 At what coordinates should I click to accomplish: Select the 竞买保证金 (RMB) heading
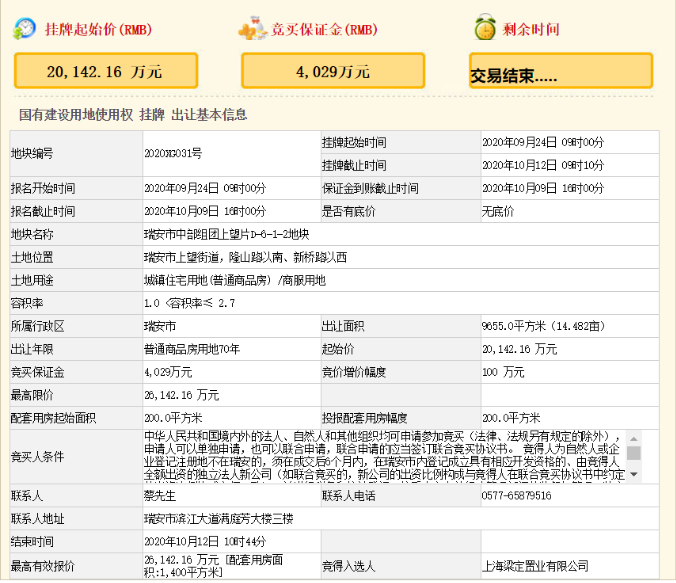point(324,29)
